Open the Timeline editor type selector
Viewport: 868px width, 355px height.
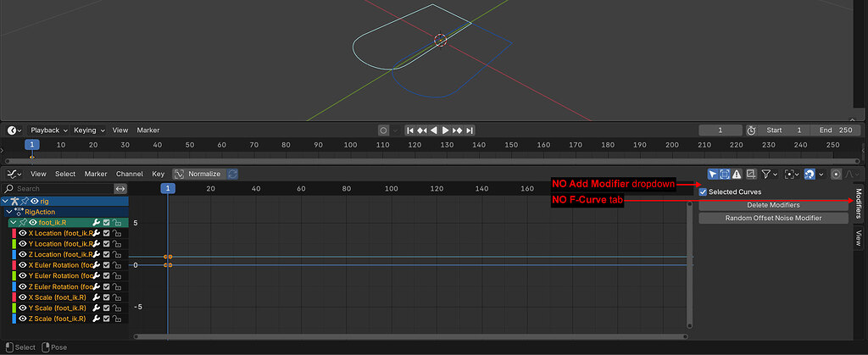[x=14, y=130]
